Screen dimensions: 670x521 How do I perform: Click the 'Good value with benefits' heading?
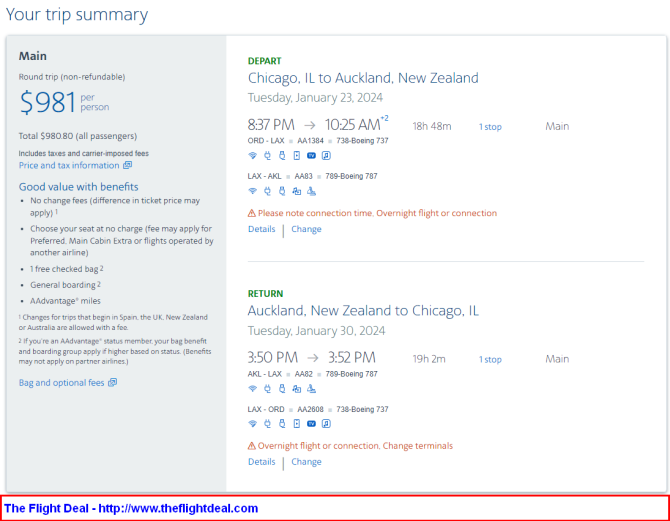(79, 187)
